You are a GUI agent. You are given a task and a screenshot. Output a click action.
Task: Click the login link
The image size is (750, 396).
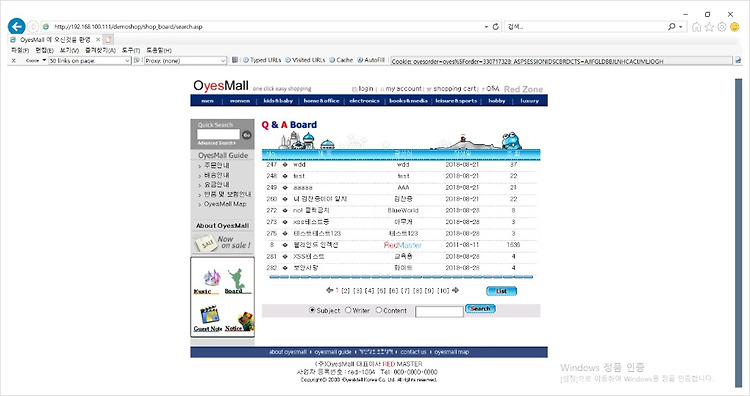[366, 88]
